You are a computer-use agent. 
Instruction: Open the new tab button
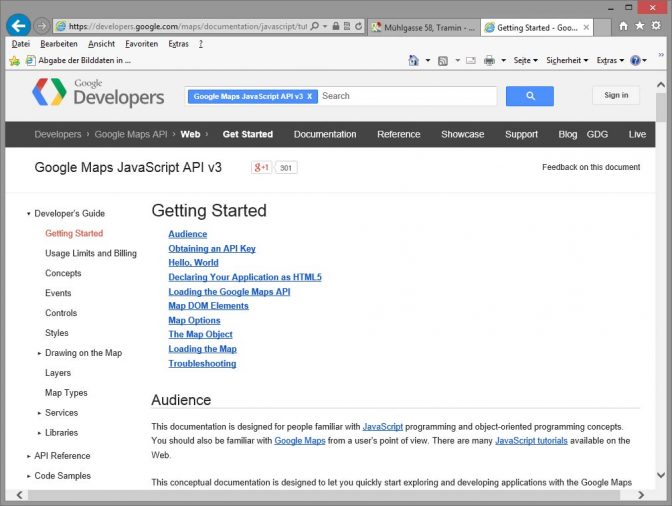602,27
